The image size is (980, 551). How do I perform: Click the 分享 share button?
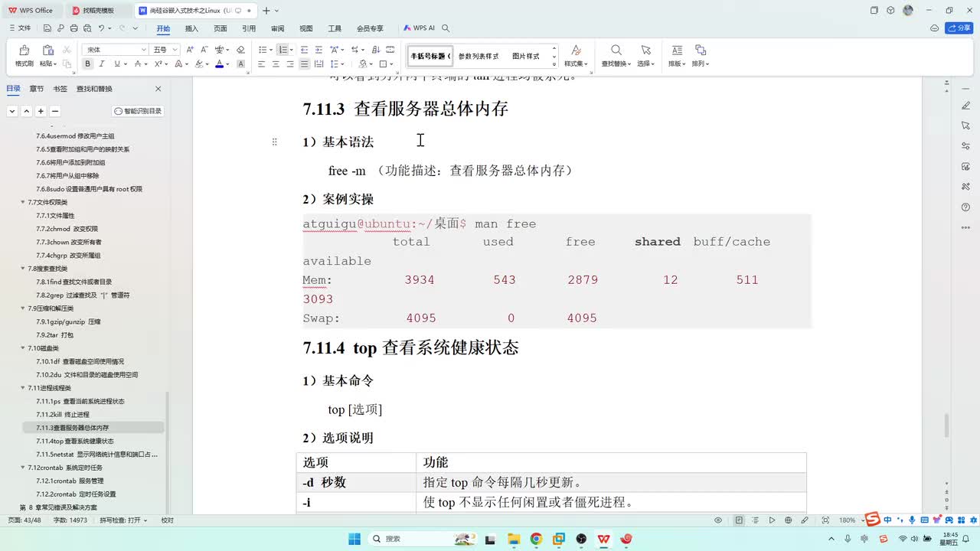(x=959, y=28)
